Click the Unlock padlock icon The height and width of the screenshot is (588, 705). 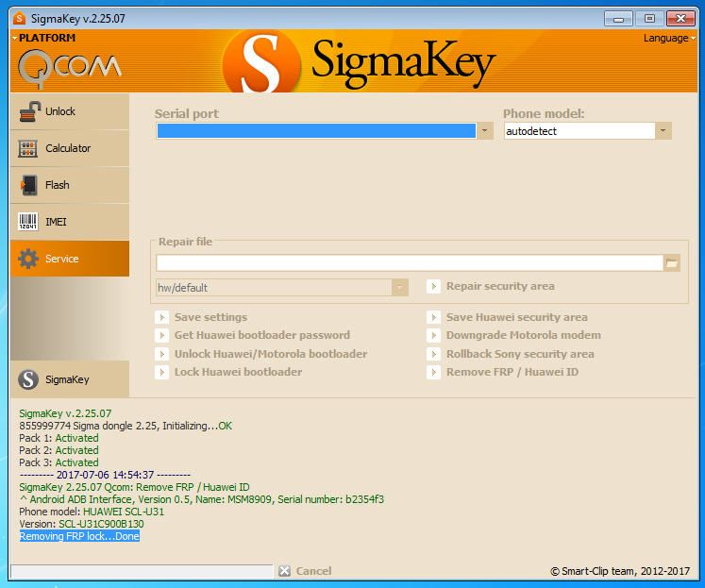[29, 111]
